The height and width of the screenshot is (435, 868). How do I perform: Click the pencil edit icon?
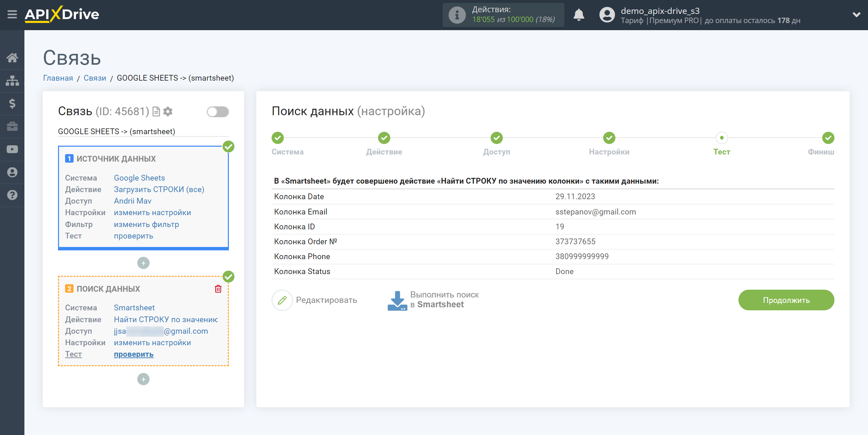click(282, 300)
